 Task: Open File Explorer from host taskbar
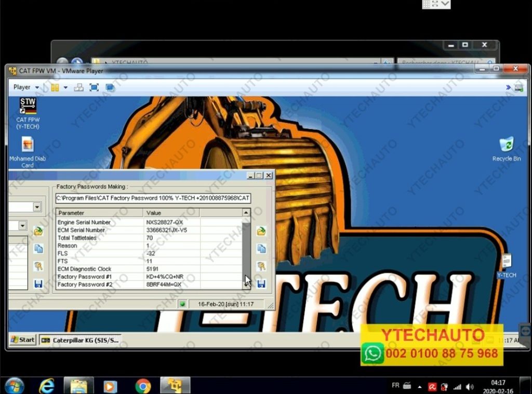point(79,386)
